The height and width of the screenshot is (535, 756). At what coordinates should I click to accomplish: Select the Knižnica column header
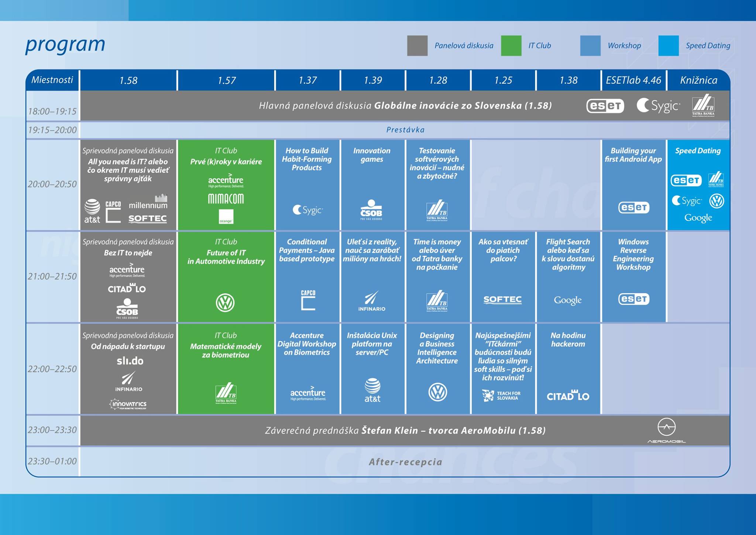(x=698, y=80)
